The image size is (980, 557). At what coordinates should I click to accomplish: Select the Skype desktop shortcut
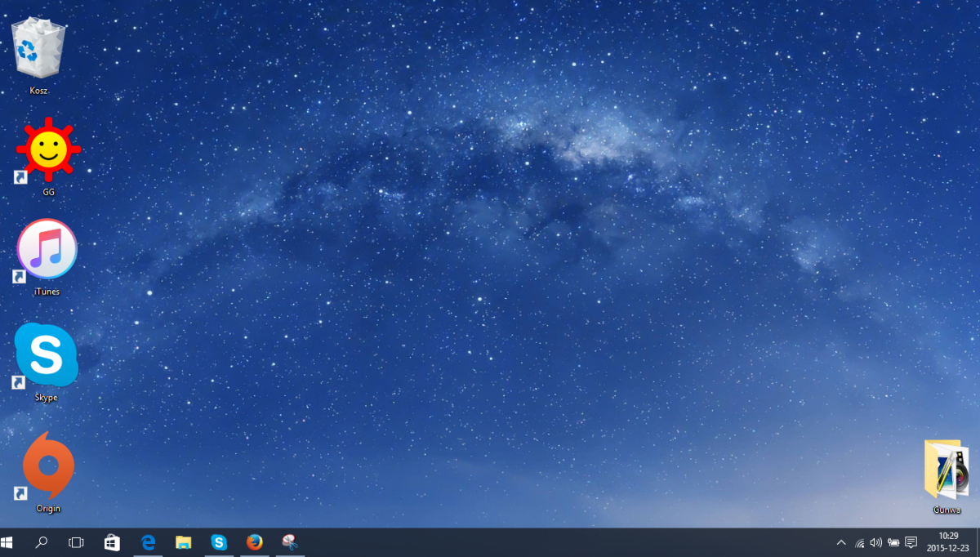click(x=47, y=355)
